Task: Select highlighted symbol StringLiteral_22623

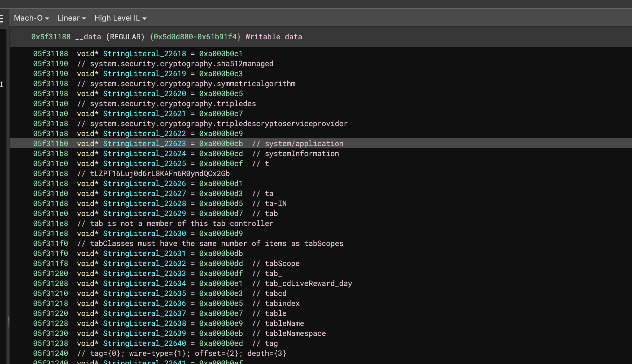Action: tap(145, 144)
